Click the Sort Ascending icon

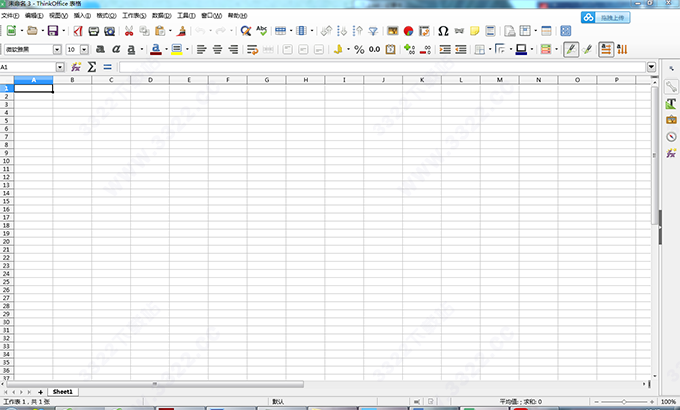tap(342, 31)
